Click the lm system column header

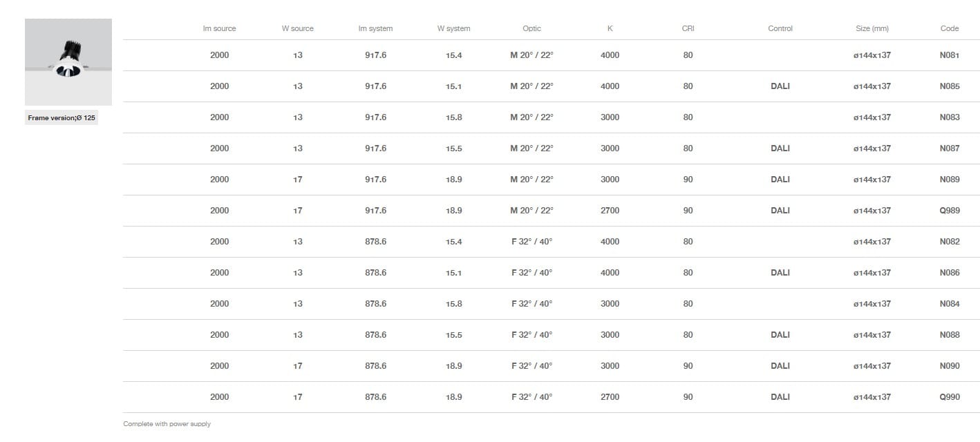click(x=375, y=29)
